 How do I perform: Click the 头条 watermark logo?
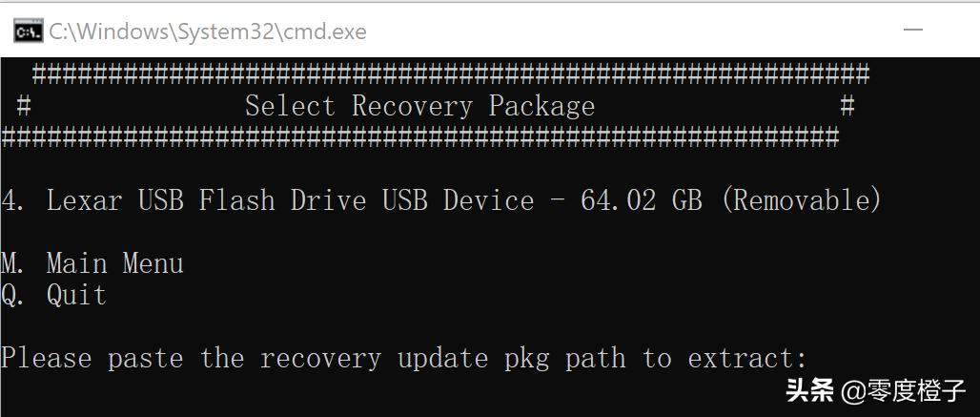pyautogui.click(x=809, y=389)
